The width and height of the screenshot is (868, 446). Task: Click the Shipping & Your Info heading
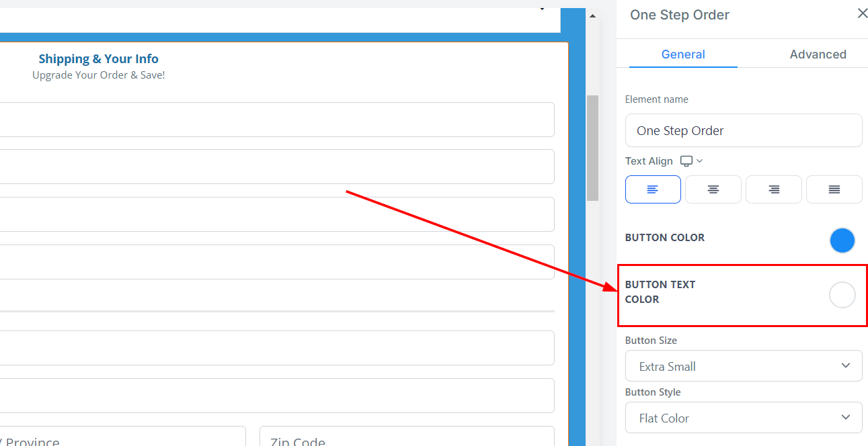(98, 59)
